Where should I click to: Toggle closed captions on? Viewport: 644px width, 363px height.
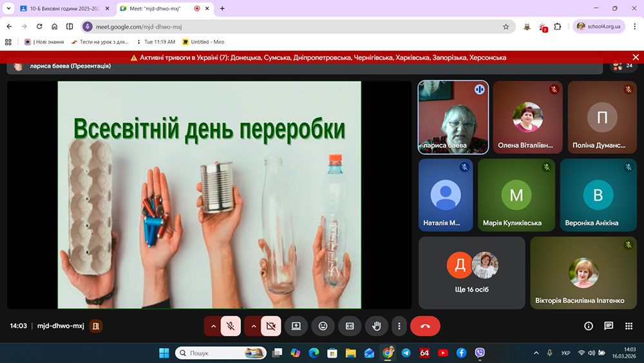pos(350,326)
